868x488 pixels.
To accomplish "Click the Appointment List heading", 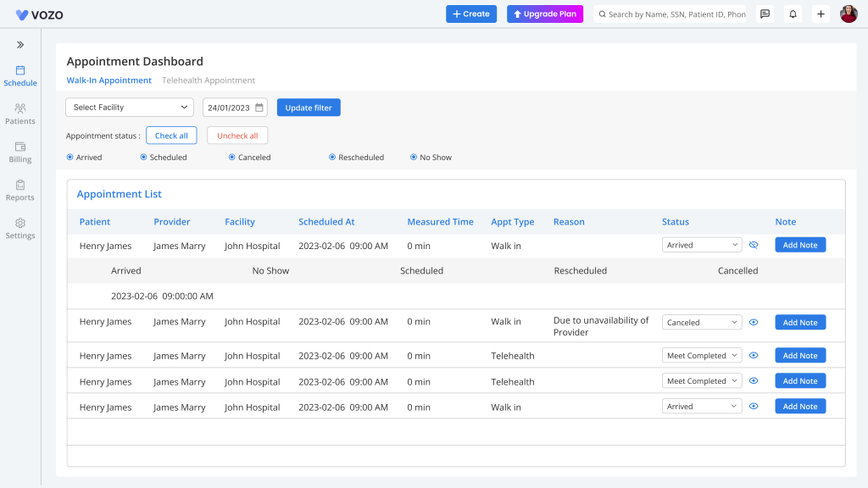I will point(119,194).
